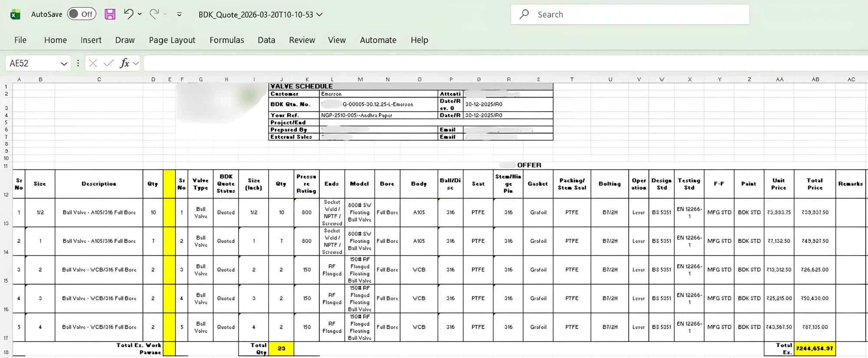Switch to the Page Layout tab
The image size is (868, 358).
(172, 40)
